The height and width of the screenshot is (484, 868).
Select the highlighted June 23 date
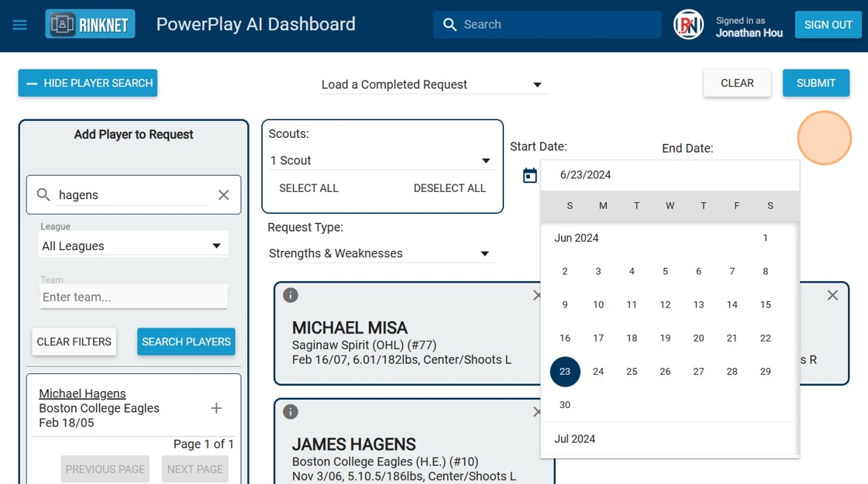[565, 372]
